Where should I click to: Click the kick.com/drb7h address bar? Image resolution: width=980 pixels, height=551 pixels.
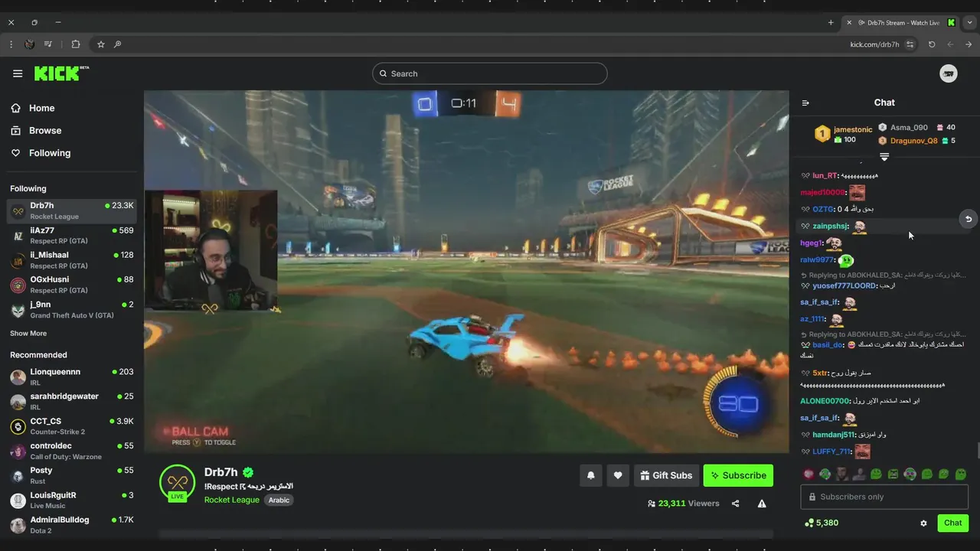click(874, 44)
